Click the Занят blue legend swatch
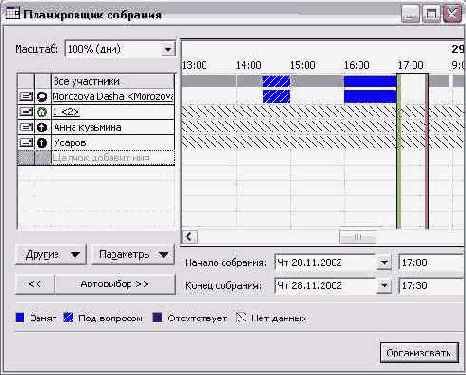Image resolution: width=466 pixels, height=375 pixels. [x=20, y=318]
